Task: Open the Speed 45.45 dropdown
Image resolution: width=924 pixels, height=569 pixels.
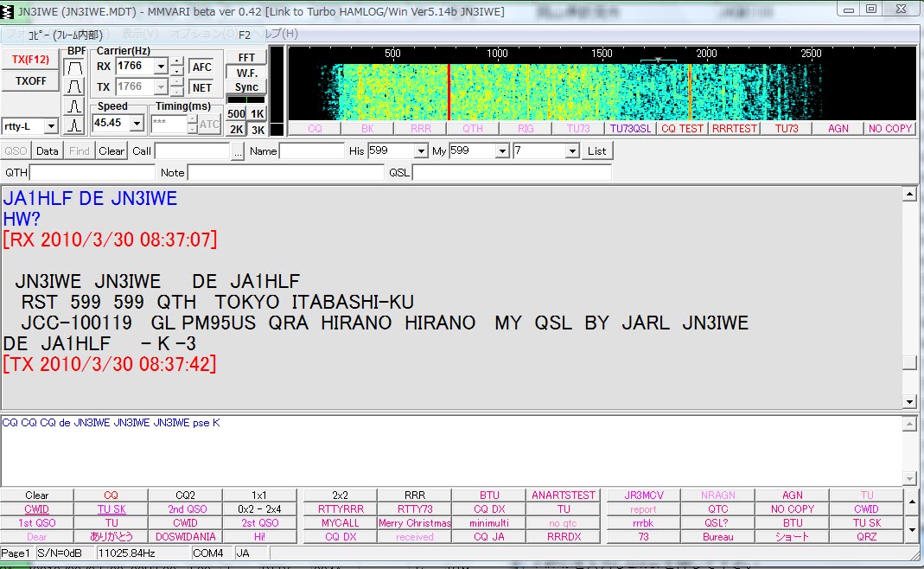Action: coord(137,124)
